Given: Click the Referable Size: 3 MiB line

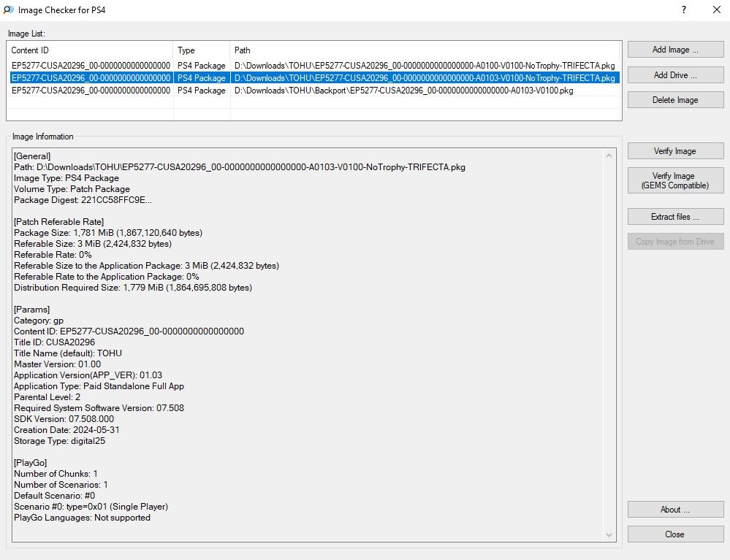Looking at the screenshot, I should click(93, 244).
